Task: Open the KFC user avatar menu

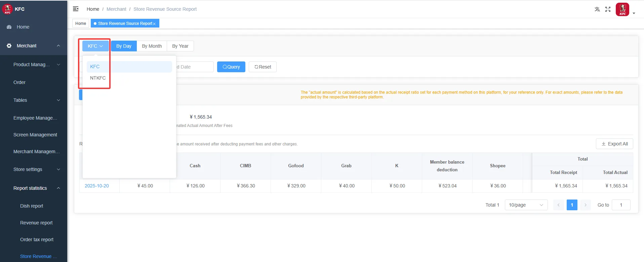Action: (622, 9)
